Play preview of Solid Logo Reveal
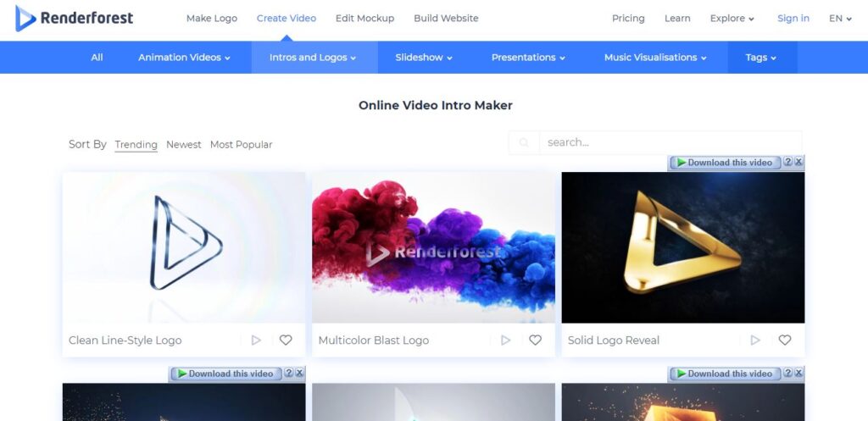This screenshot has height=421, width=868. pyautogui.click(x=755, y=341)
